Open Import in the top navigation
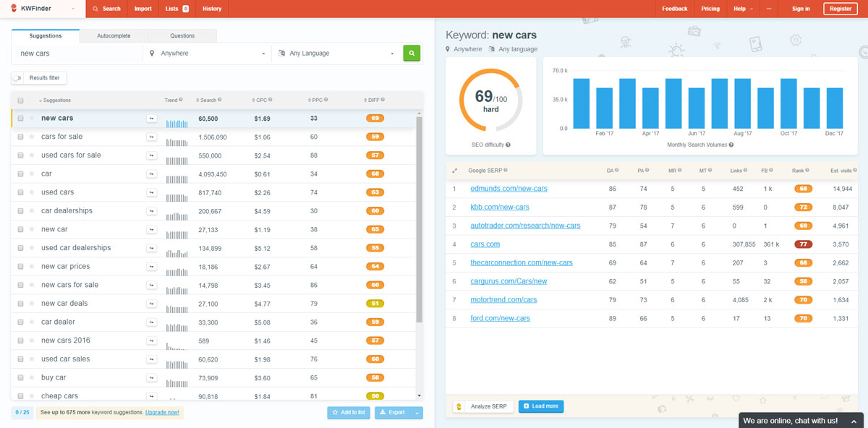This screenshot has height=428, width=868. tap(142, 9)
